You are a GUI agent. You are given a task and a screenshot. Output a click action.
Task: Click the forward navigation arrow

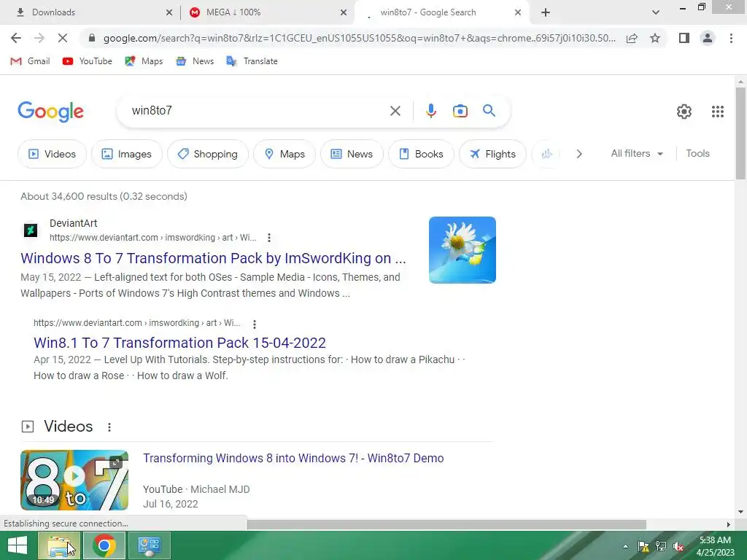coord(39,38)
